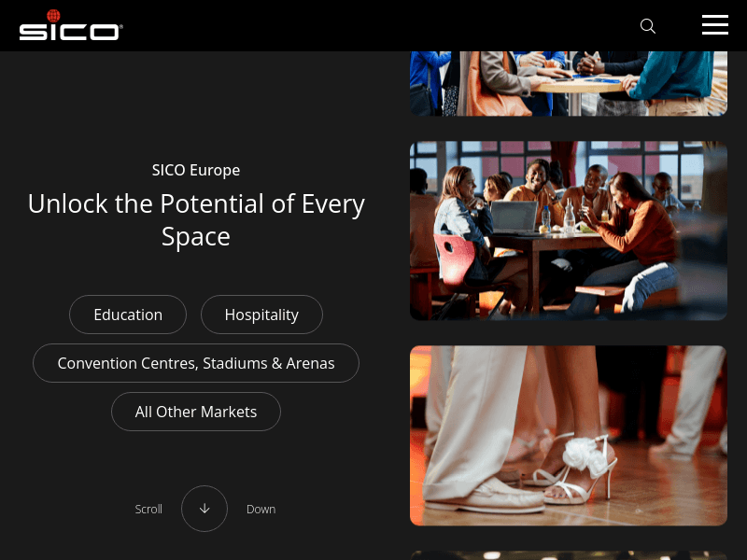Click the circular down-arrow scroll button

[x=204, y=509]
